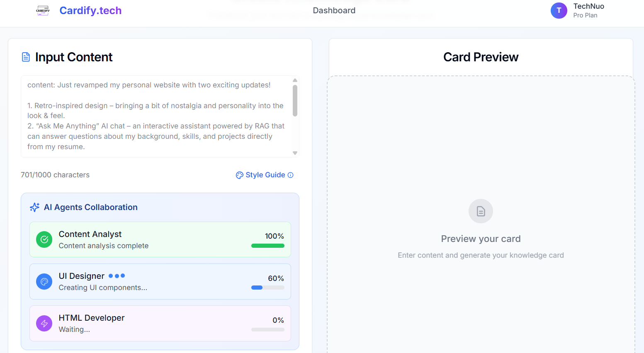Click the document placeholder icon in Card Preview
Screen dimensions: 644x353
(481, 211)
